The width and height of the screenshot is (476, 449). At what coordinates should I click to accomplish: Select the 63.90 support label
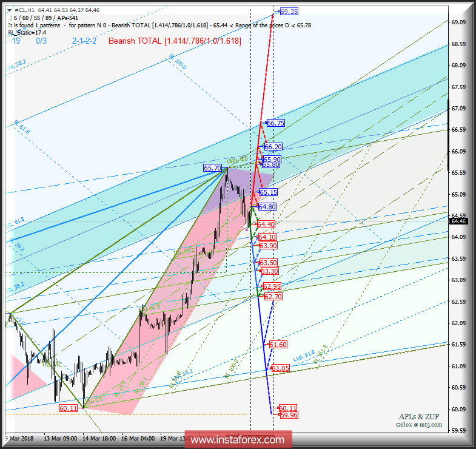tap(269, 246)
